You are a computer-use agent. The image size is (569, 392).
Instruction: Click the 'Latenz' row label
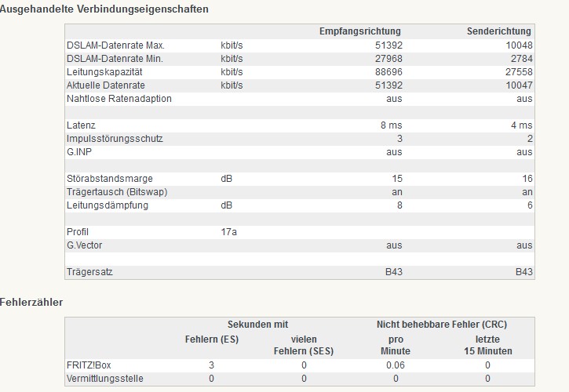click(x=81, y=125)
